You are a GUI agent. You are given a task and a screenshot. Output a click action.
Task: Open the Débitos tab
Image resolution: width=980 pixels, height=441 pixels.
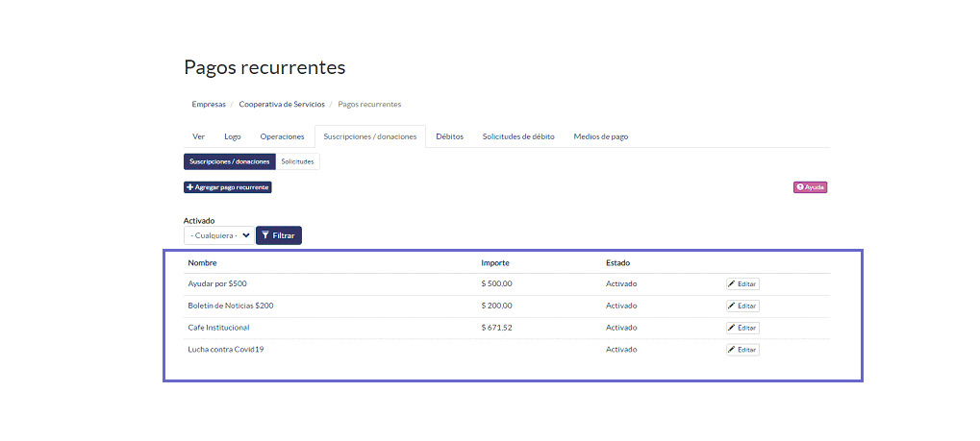(450, 136)
